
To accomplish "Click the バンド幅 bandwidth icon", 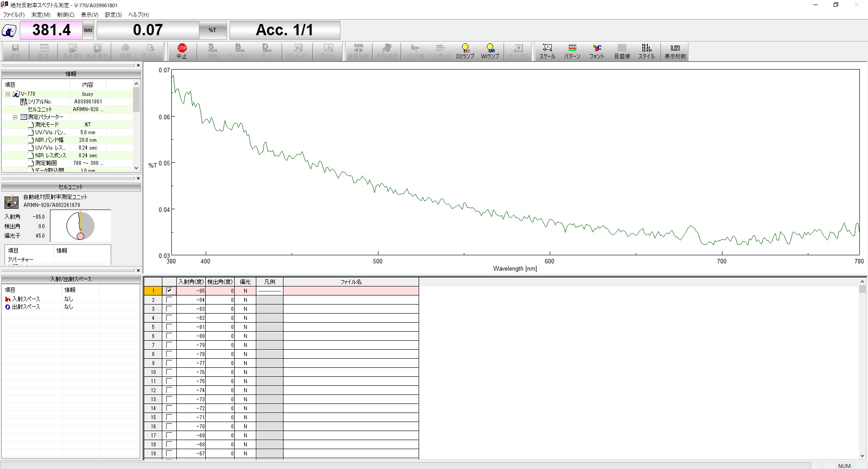I will (415, 52).
